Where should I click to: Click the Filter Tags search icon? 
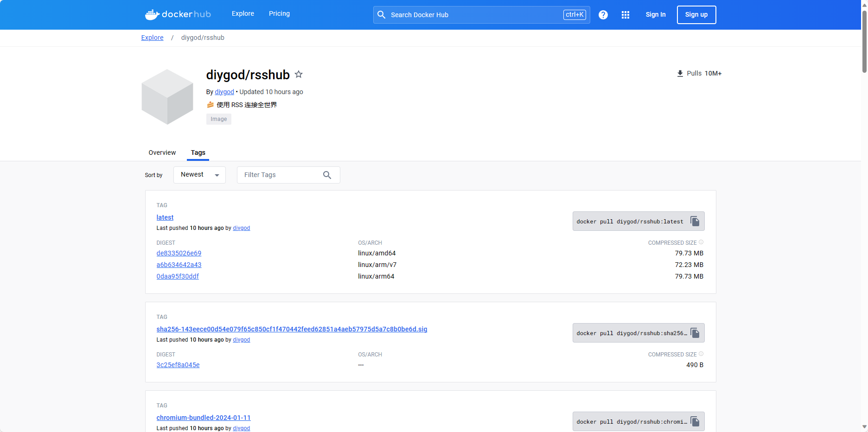click(327, 175)
